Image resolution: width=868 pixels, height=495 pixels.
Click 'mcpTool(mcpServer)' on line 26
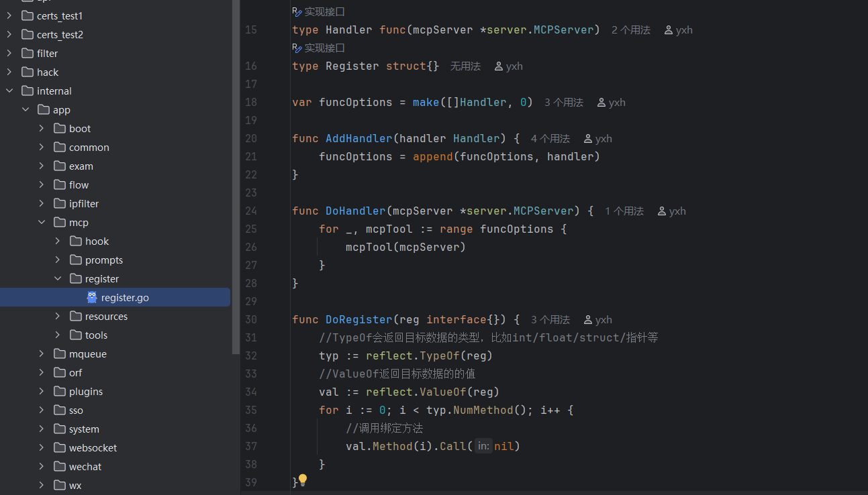tap(405, 247)
